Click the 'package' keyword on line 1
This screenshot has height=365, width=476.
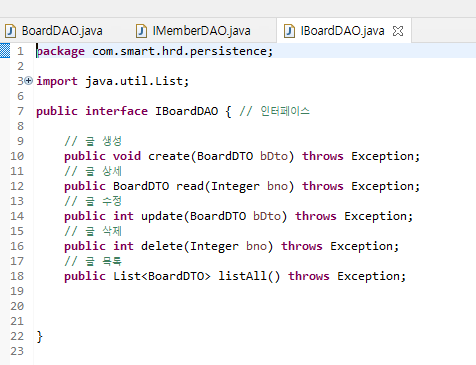coord(60,51)
